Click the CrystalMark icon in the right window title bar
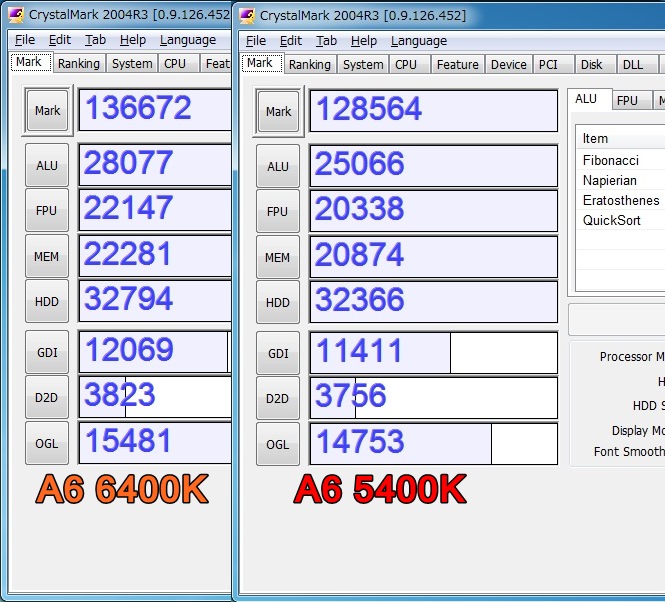This screenshot has width=665, height=602. (x=247, y=15)
